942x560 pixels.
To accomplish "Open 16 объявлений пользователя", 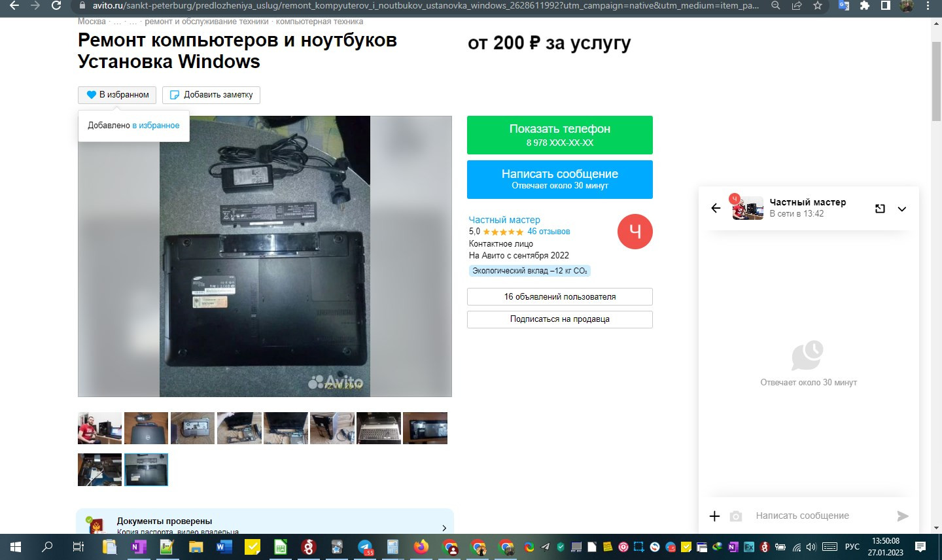I will [560, 296].
